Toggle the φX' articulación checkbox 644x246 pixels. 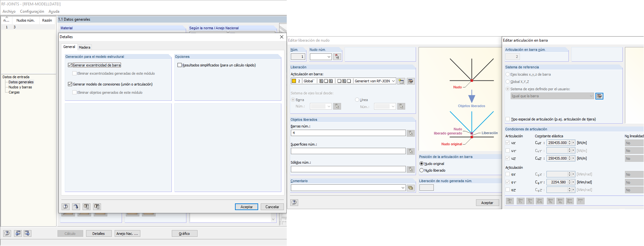pos(507,174)
